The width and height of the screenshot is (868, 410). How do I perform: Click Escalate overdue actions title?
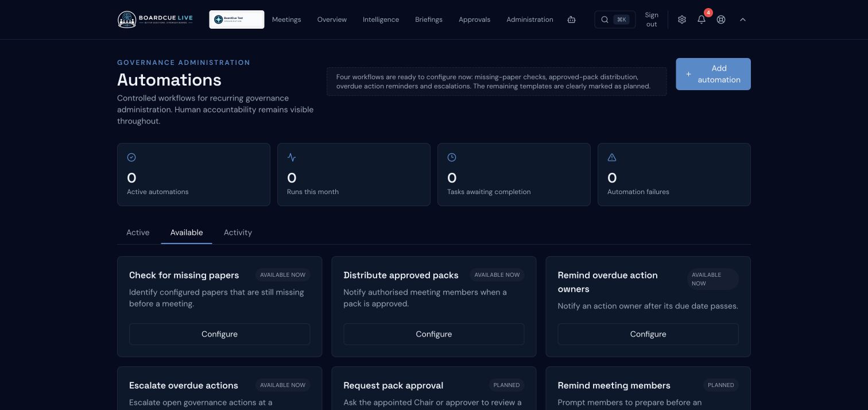click(x=184, y=385)
